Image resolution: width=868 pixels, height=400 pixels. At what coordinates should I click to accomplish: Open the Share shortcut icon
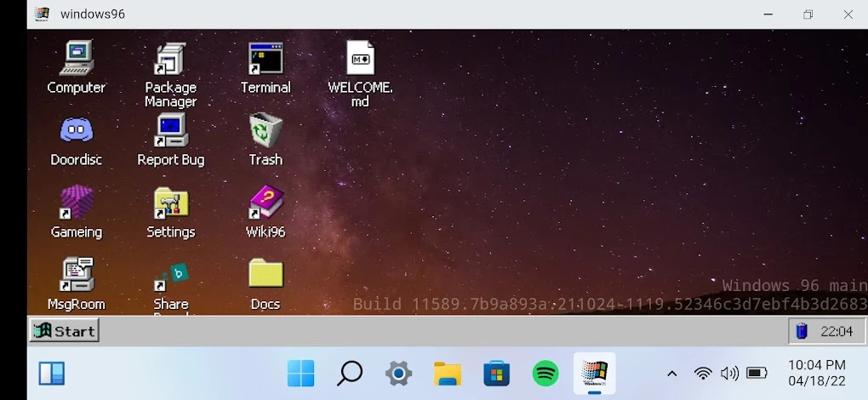tap(170, 277)
